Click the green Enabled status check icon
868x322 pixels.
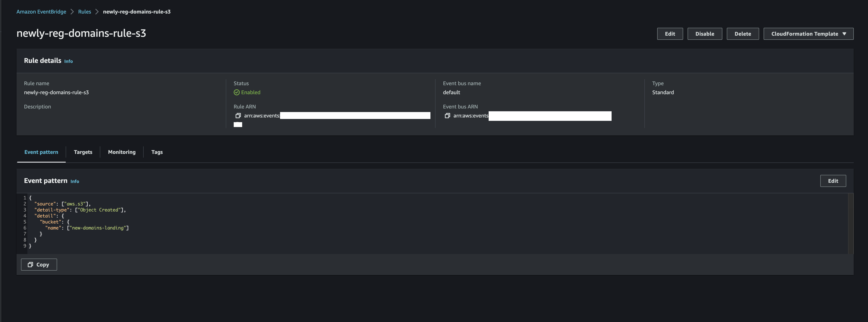[237, 93]
